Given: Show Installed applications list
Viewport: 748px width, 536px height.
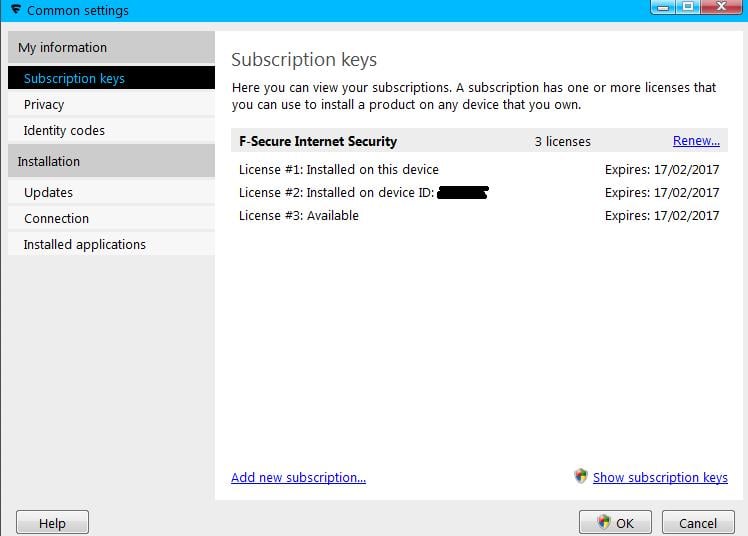Looking at the screenshot, I should [x=111, y=244].
